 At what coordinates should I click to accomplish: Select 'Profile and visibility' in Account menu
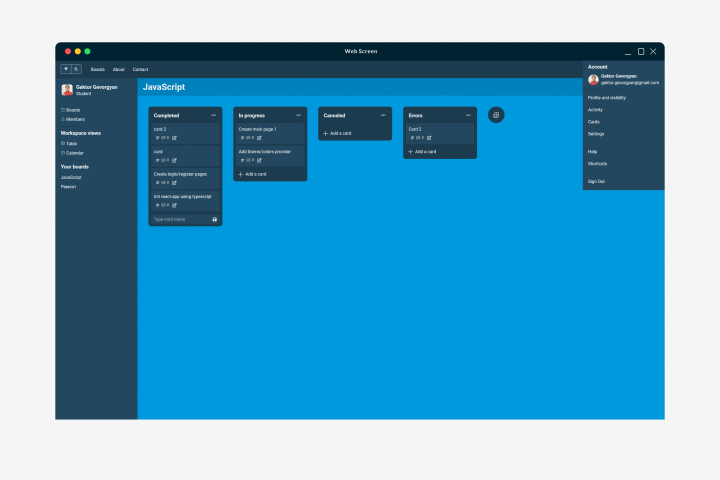pyautogui.click(x=607, y=98)
